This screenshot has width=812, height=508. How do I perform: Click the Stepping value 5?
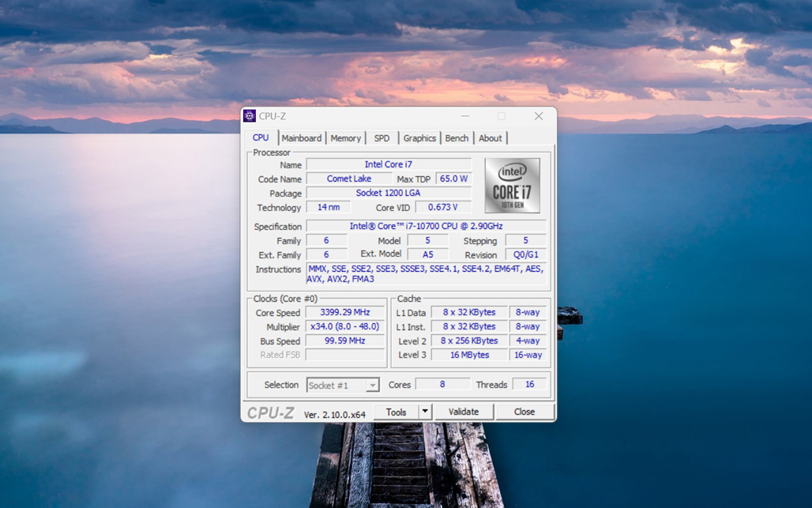pos(525,240)
